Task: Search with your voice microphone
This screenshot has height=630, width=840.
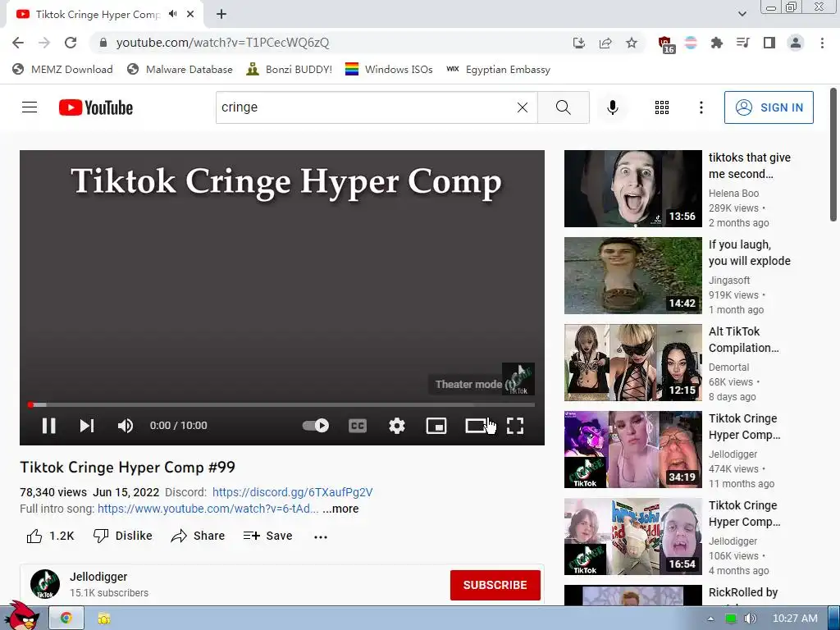Action: pos(612,107)
